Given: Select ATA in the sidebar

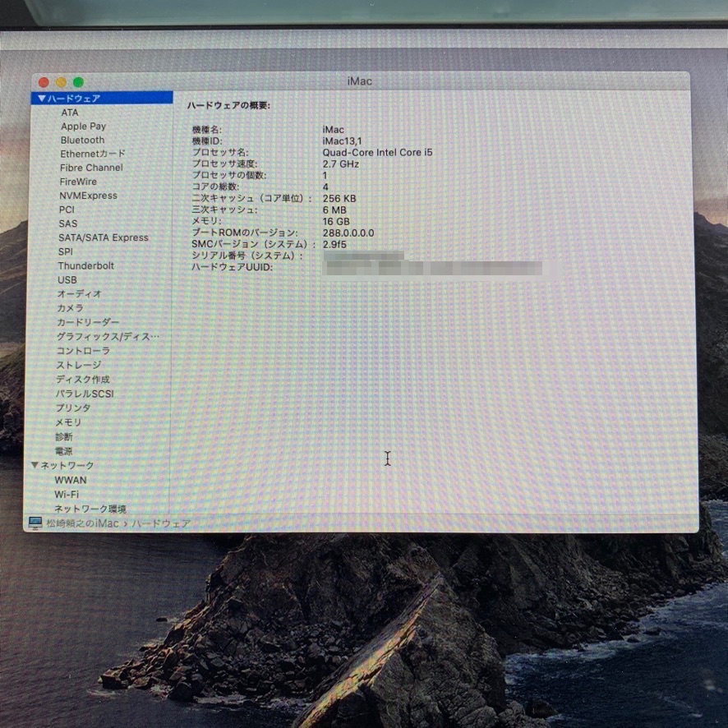Looking at the screenshot, I should 70,113.
